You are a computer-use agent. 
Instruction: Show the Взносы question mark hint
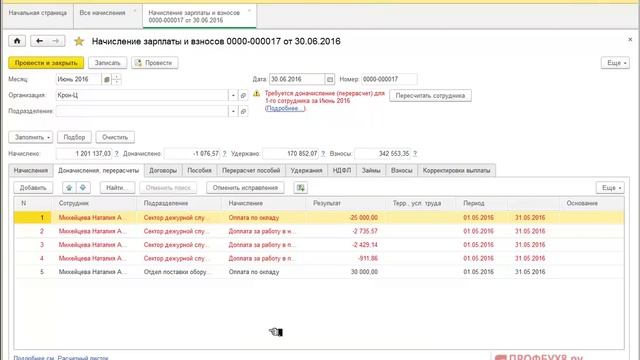pyautogui.click(x=415, y=154)
